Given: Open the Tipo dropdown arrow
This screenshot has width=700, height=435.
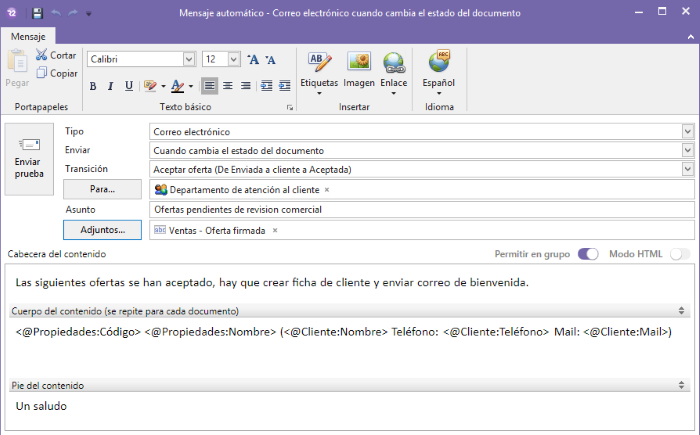Looking at the screenshot, I should pyautogui.click(x=688, y=131).
